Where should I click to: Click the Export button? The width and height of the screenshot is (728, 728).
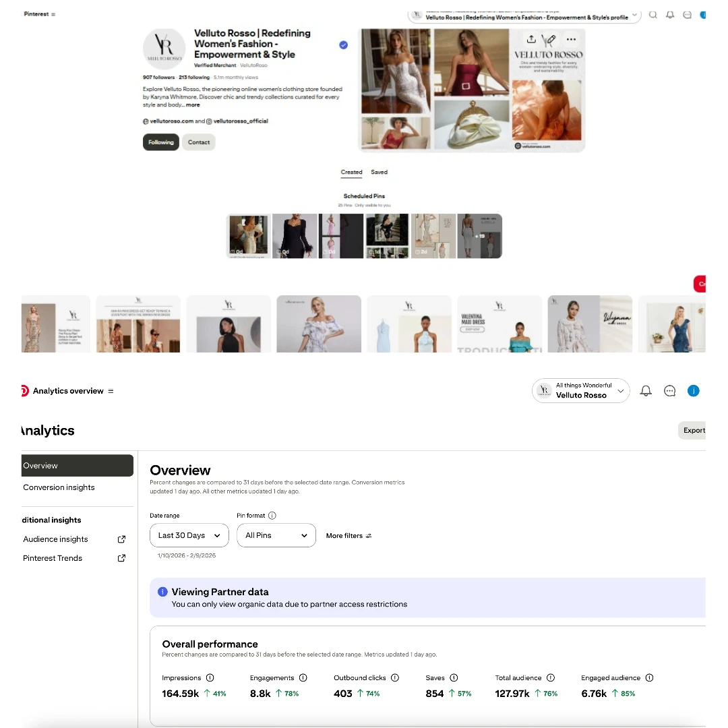point(692,430)
